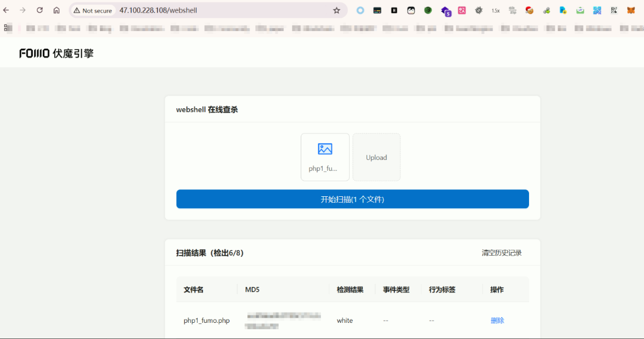Screen dimensions: 644x339
Task: Delete the php1_fumo.php result row
Action: point(497,321)
